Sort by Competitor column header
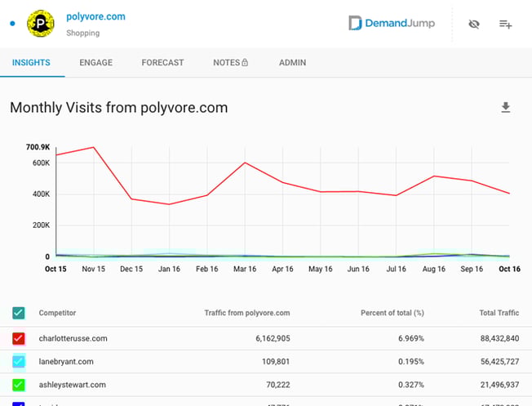Image resolution: width=532 pixels, height=406 pixels. point(57,313)
